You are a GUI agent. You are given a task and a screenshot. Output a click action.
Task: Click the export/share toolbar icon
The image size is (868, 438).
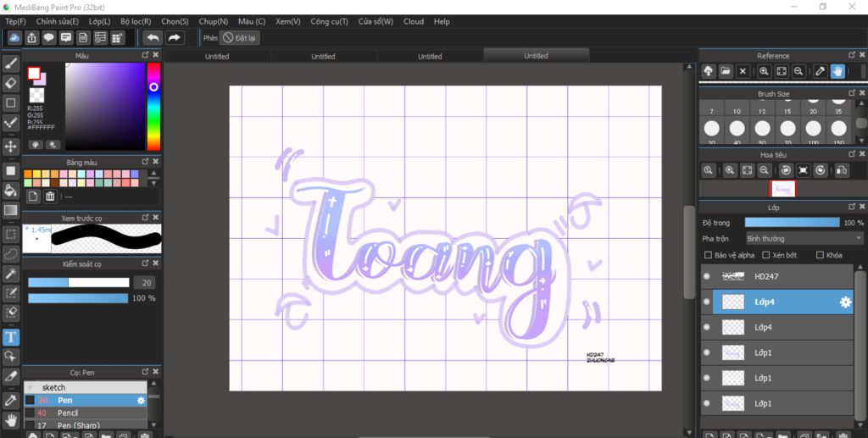pyautogui.click(x=31, y=37)
